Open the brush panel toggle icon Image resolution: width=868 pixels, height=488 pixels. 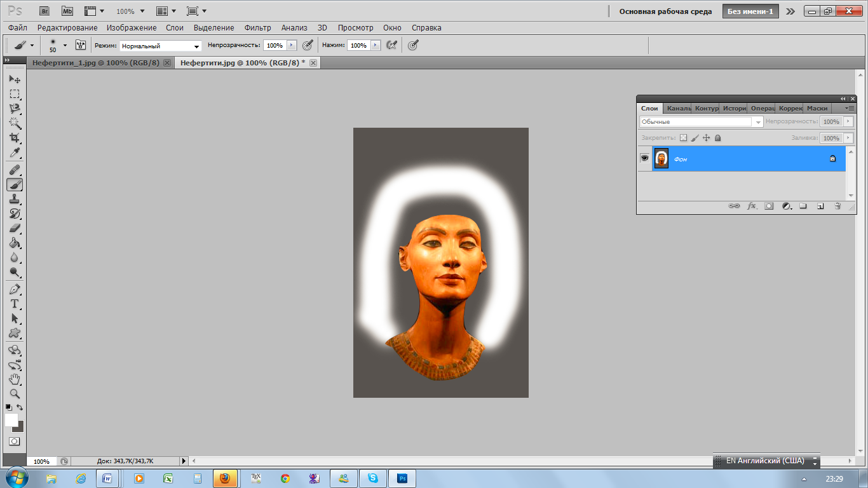click(81, 45)
